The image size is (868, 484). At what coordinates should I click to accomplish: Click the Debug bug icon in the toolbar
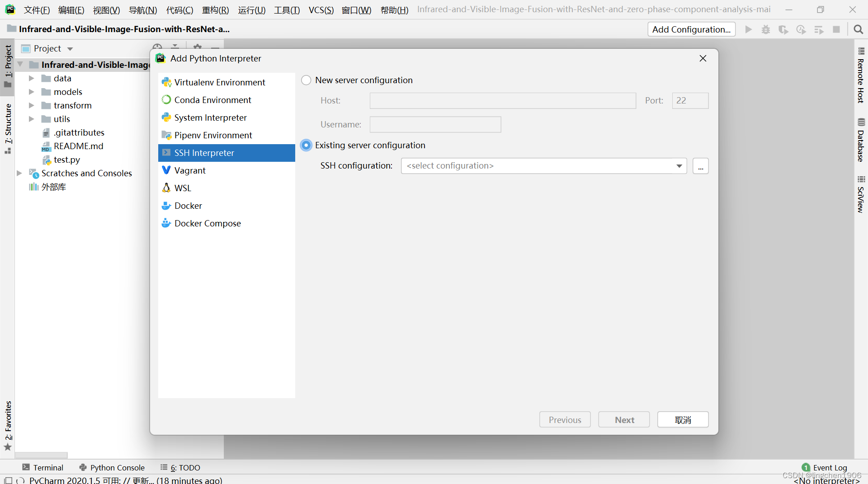point(765,29)
